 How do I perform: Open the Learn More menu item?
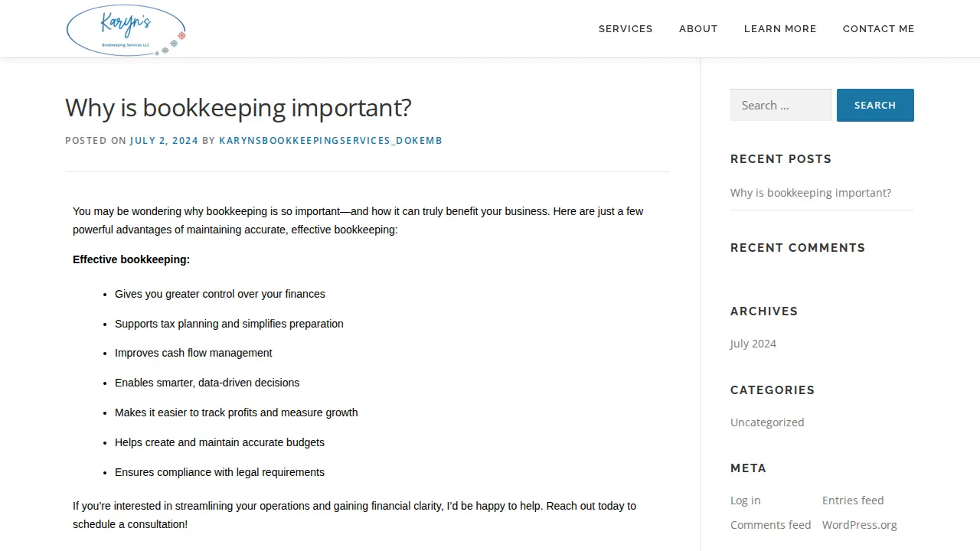pos(780,28)
